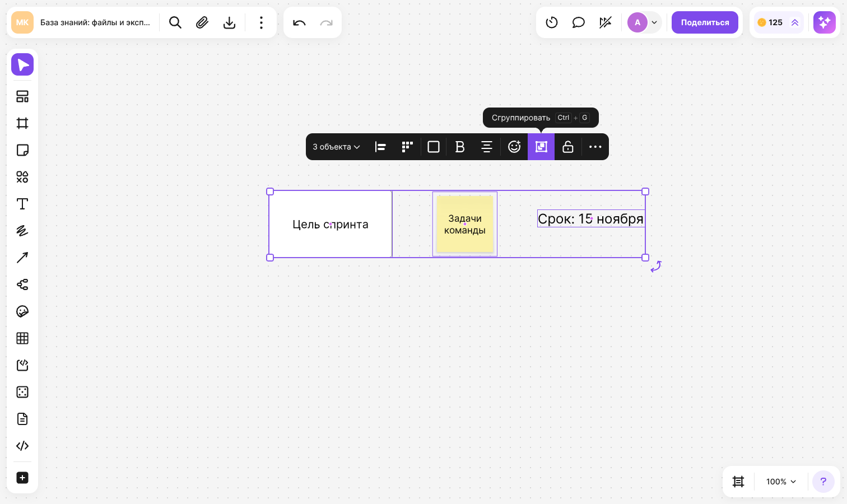The width and height of the screenshot is (847, 504).
Task: Open text alignment options
Action: coord(487,147)
